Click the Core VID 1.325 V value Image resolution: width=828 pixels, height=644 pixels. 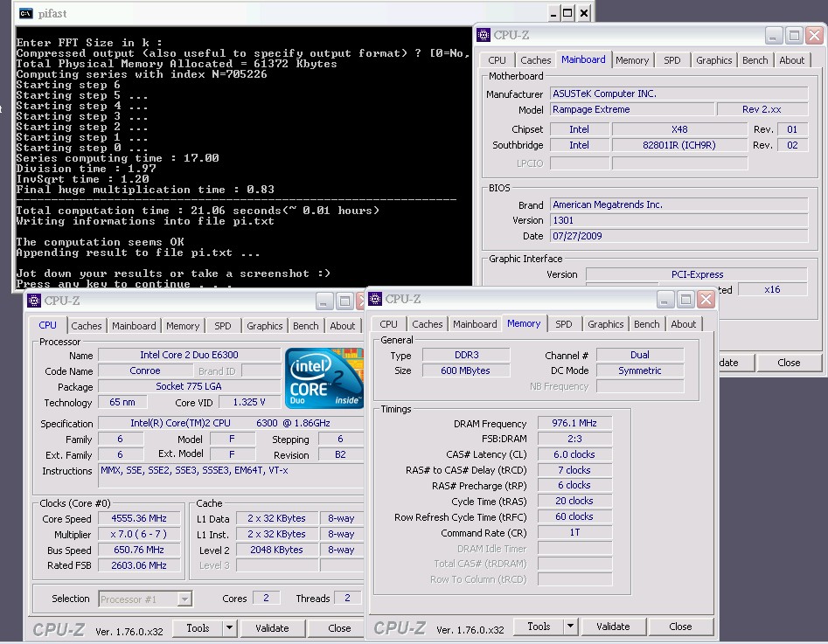[249, 402]
